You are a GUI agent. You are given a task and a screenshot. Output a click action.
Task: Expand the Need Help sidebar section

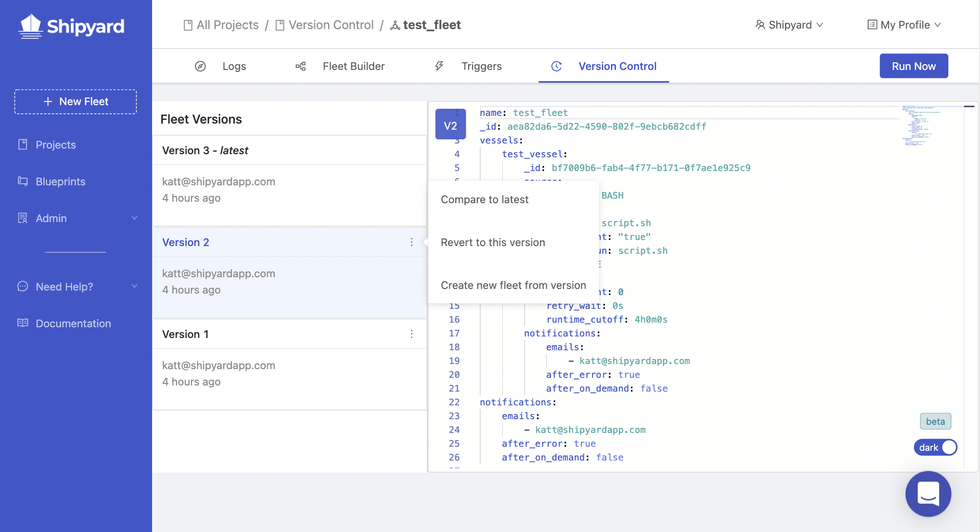click(x=134, y=286)
